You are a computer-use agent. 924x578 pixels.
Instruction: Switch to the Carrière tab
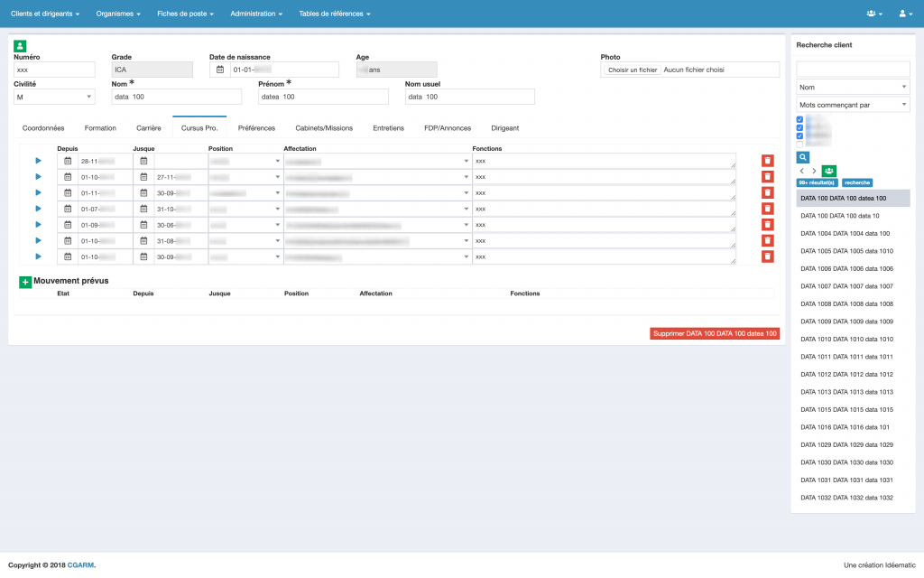pos(149,128)
